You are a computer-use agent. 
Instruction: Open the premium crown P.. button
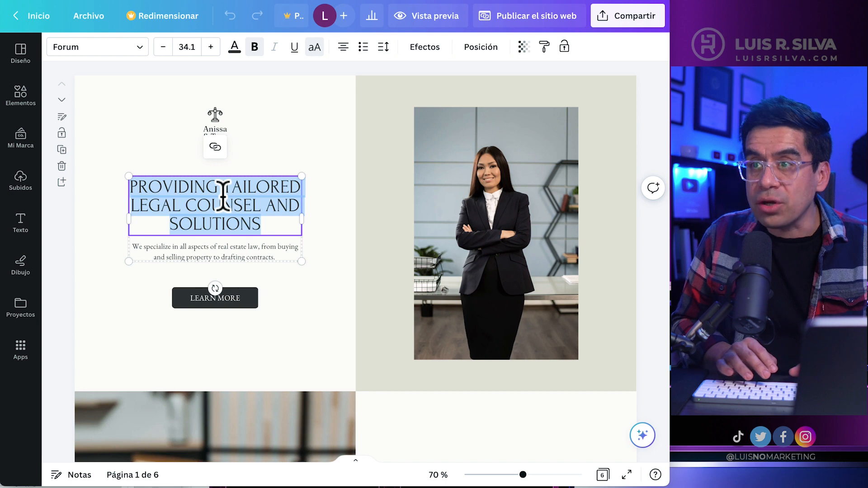292,16
